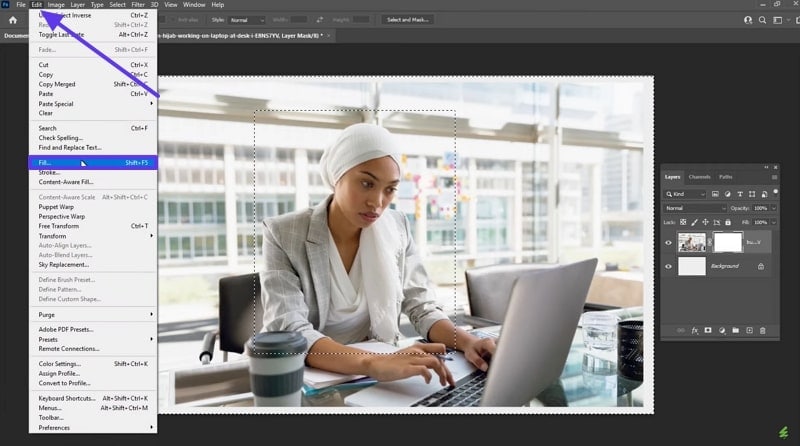The width and height of the screenshot is (800, 446).
Task: Expand the Paste Special submenu
Action: point(93,104)
